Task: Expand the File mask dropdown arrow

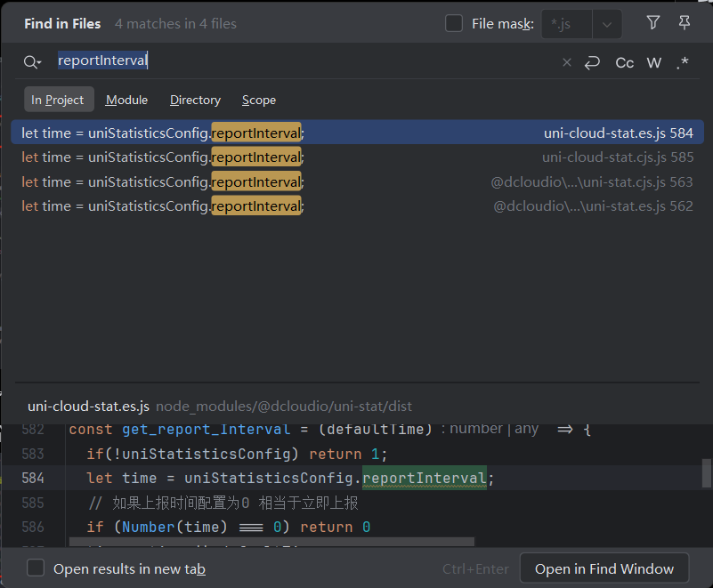Action: pyautogui.click(x=607, y=24)
